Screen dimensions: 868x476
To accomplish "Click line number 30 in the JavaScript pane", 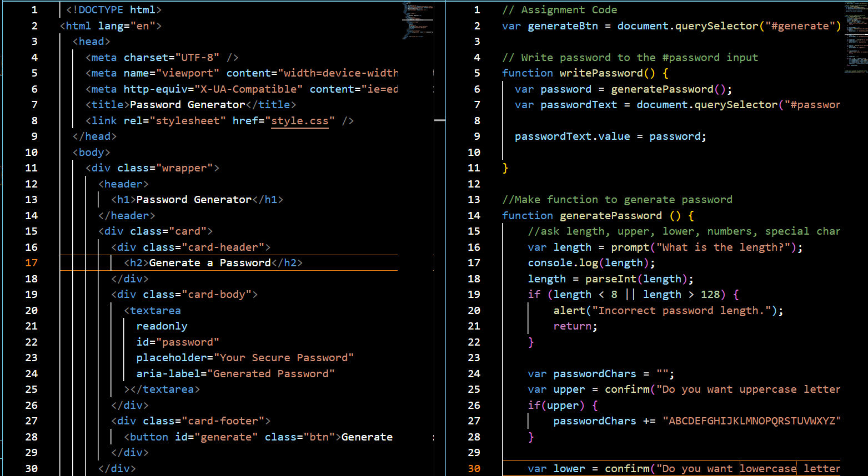I will [x=474, y=468].
